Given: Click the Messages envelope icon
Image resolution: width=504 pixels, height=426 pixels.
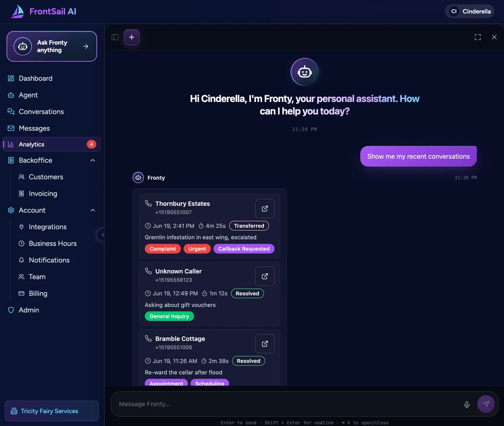Looking at the screenshot, I should [11, 128].
